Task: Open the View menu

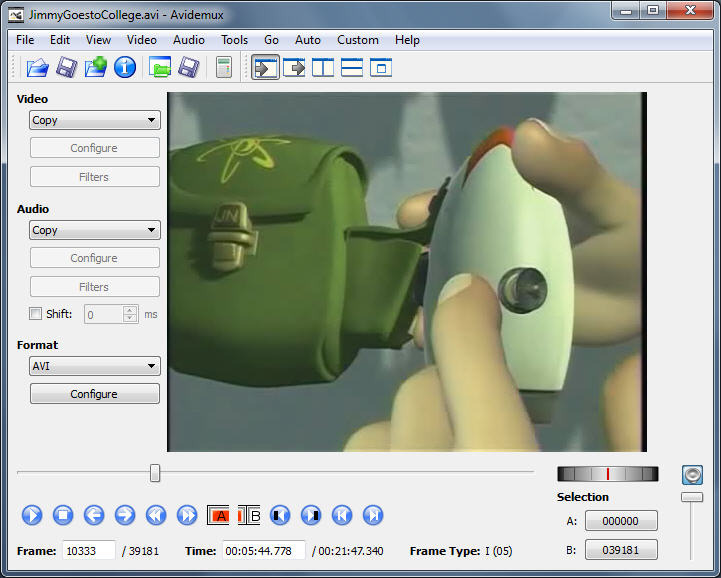Action: [98, 40]
